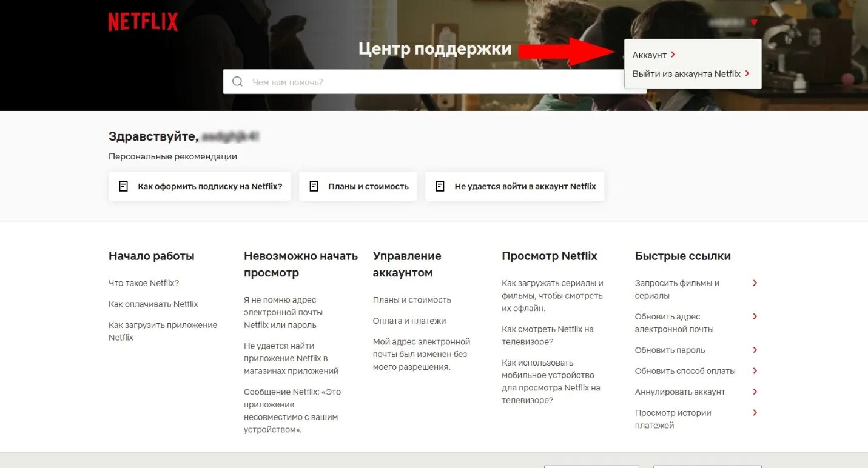This screenshot has height=468, width=868.
Task: Open 'Не удается войти в аккаунт Netflix' card
Action: click(515, 186)
